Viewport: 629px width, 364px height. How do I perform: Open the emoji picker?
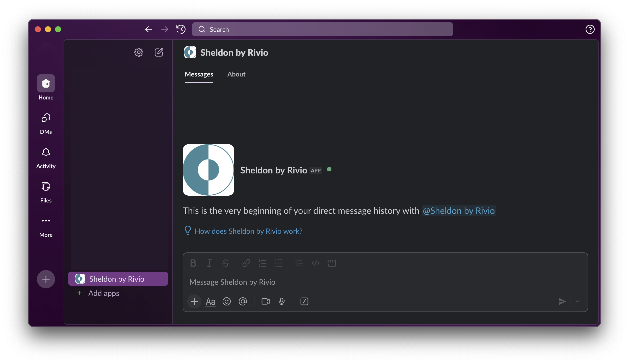pyautogui.click(x=227, y=301)
